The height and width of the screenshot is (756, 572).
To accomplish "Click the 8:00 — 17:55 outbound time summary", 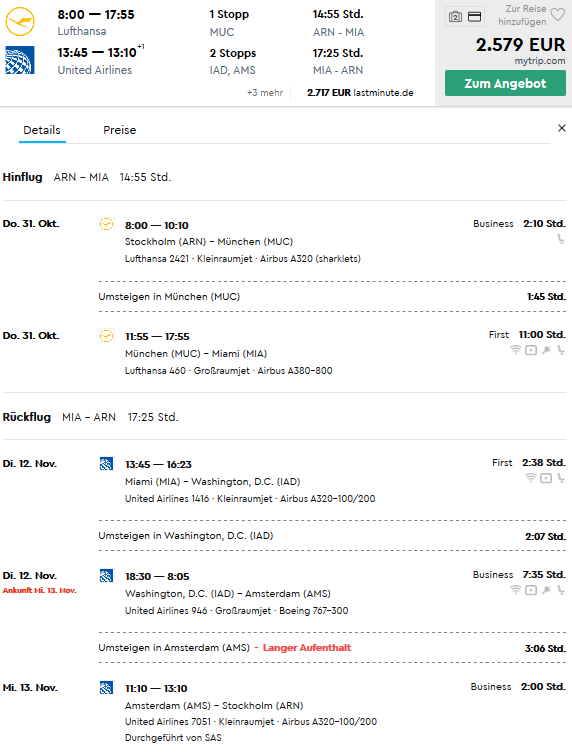I will pyautogui.click(x=96, y=14).
